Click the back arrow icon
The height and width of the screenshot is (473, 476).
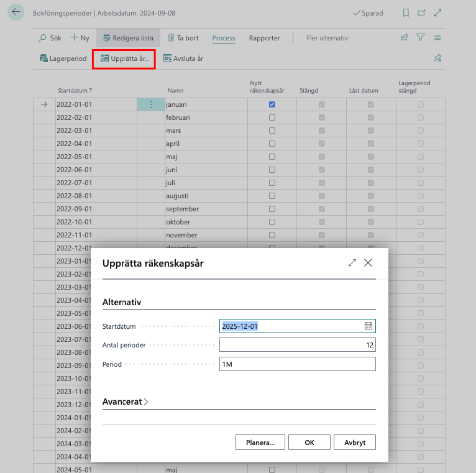point(16,12)
